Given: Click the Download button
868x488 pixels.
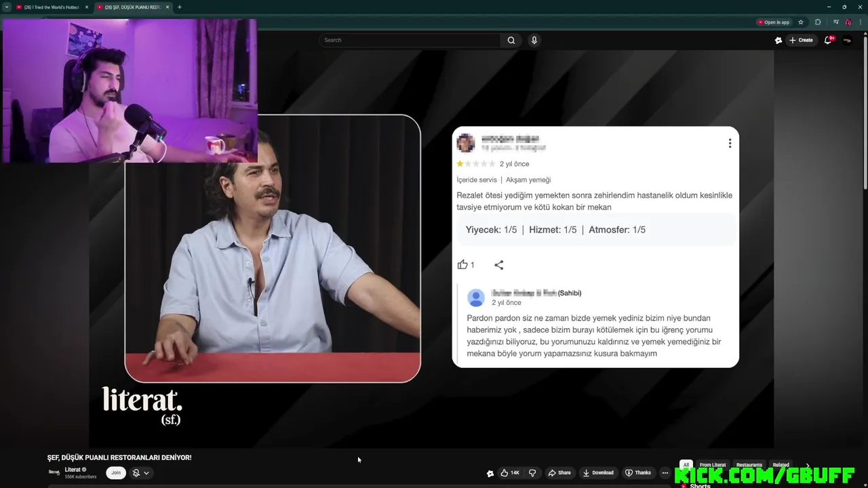Looking at the screenshot, I should pyautogui.click(x=598, y=473).
